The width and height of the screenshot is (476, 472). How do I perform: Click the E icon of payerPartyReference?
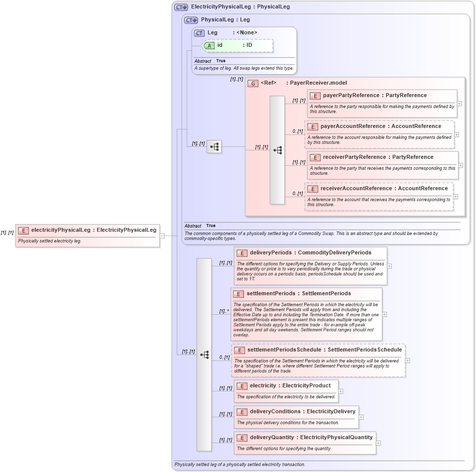tap(315, 96)
